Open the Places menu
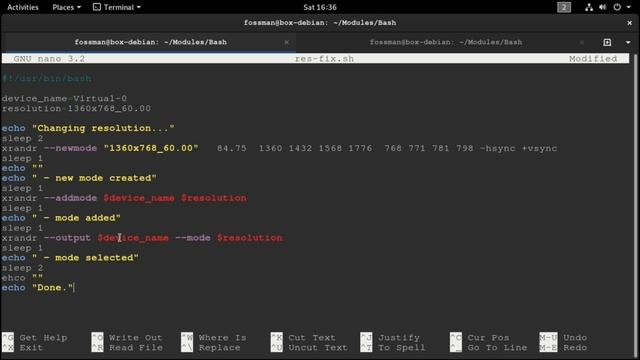This screenshot has height=360, width=640. tap(67, 7)
